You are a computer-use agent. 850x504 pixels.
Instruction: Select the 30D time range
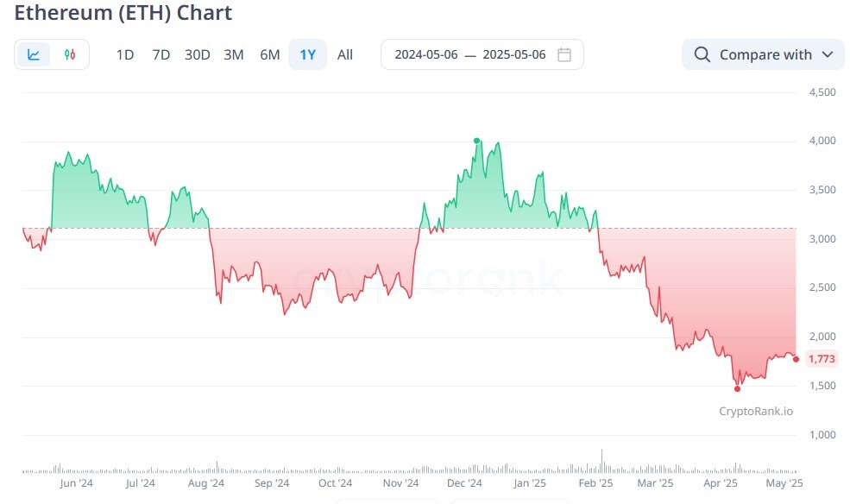coord(198,54)
